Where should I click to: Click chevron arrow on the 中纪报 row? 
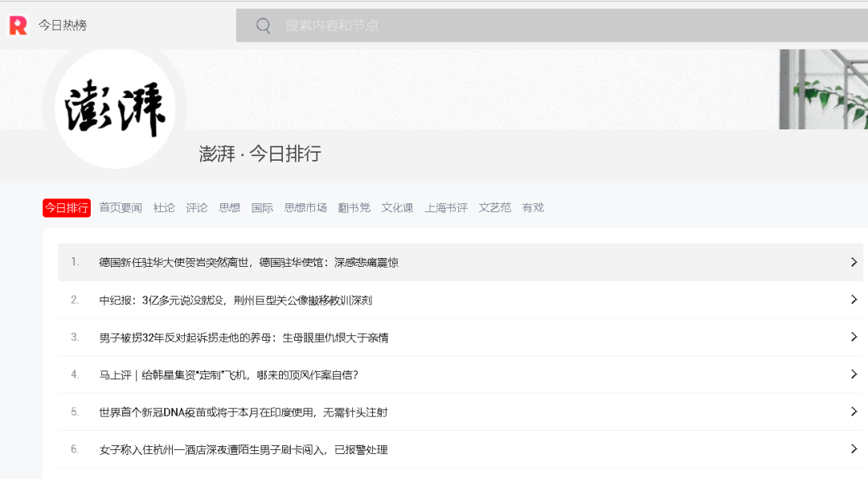854,300
